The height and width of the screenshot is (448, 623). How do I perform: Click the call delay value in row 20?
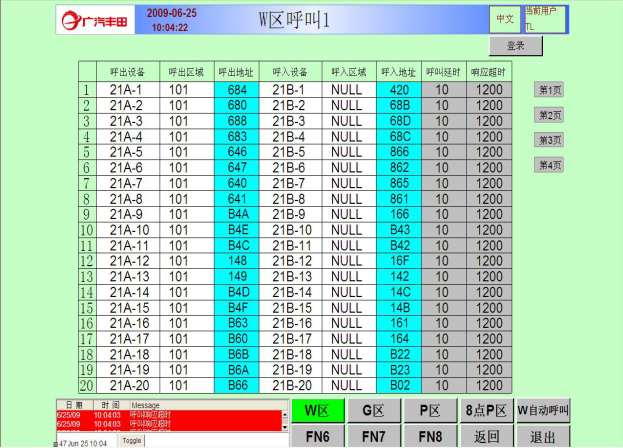[444, 386]
